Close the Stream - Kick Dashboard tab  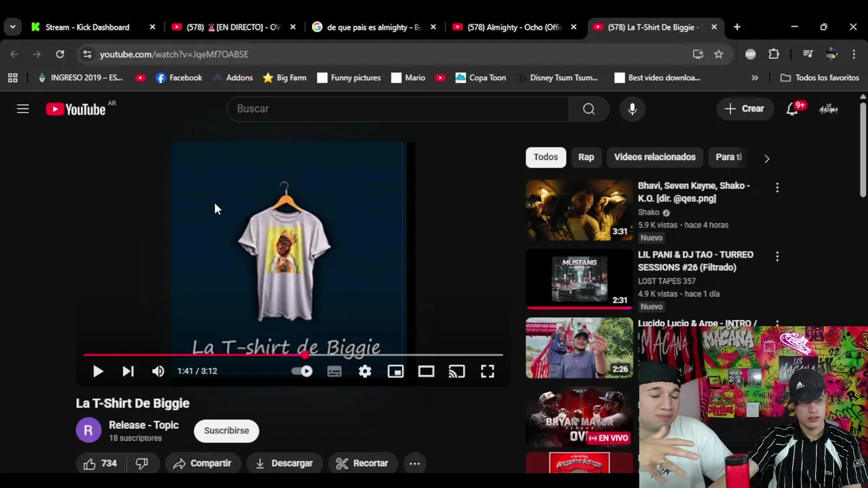[x=152, y=27]
